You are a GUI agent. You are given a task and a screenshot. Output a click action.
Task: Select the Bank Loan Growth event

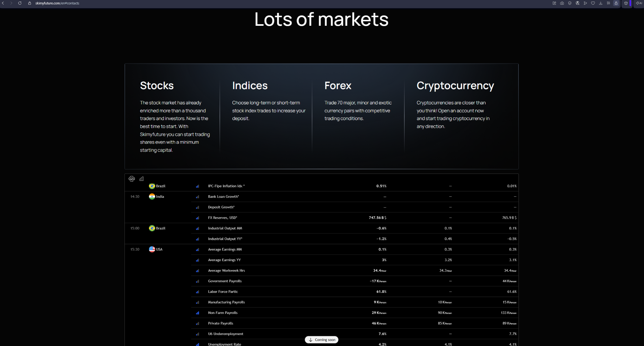pos(354,197)
